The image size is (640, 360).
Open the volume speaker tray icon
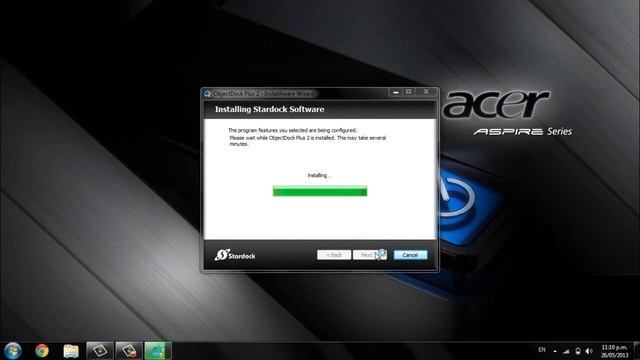pos(589,351)
